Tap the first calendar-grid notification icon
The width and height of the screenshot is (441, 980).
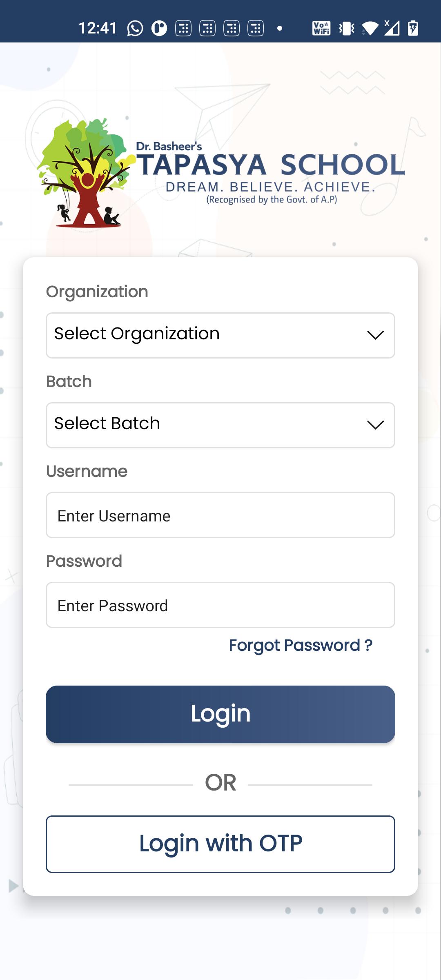[x=183, y=28]
